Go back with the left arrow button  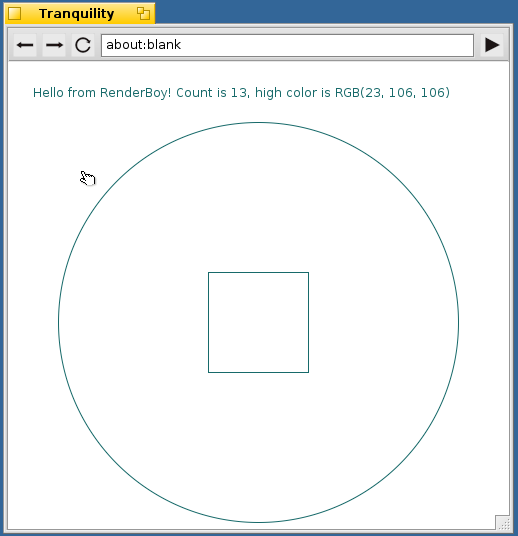point(25,45)
